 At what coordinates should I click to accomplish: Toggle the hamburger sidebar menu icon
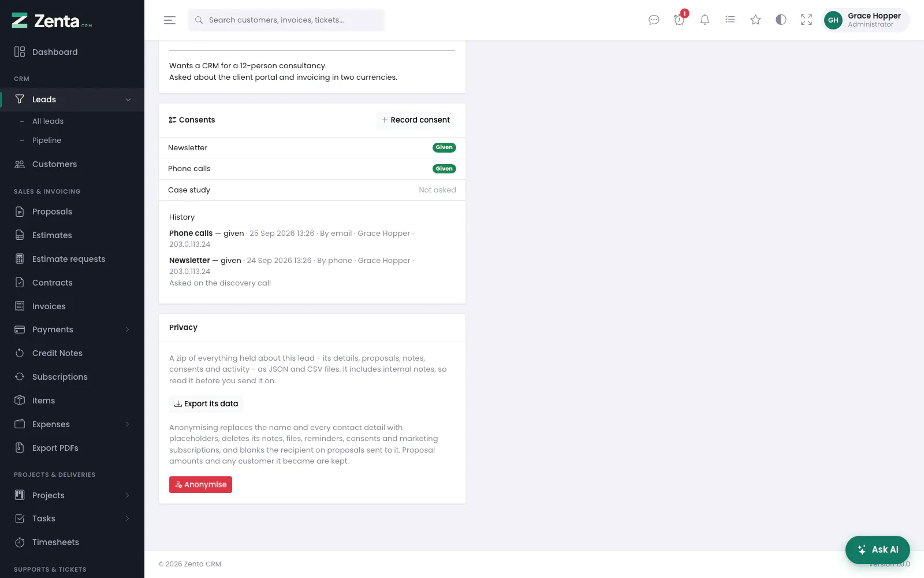coord(170,20)
